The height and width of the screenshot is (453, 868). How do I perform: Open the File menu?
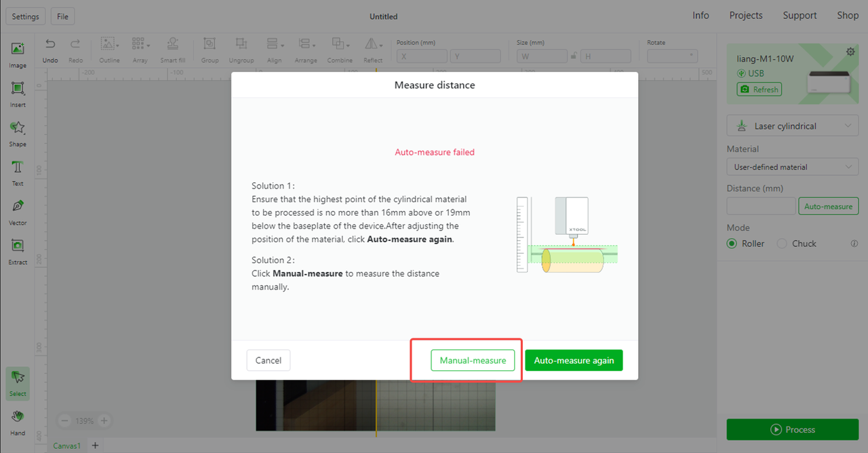pos(62,16)
